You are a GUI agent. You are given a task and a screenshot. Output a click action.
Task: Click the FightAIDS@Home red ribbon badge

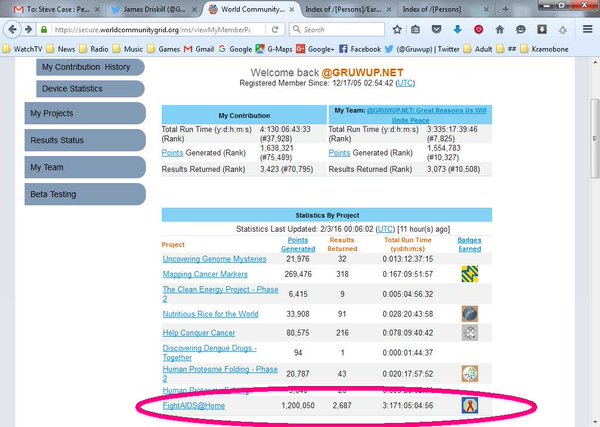[x=470, y=406]
